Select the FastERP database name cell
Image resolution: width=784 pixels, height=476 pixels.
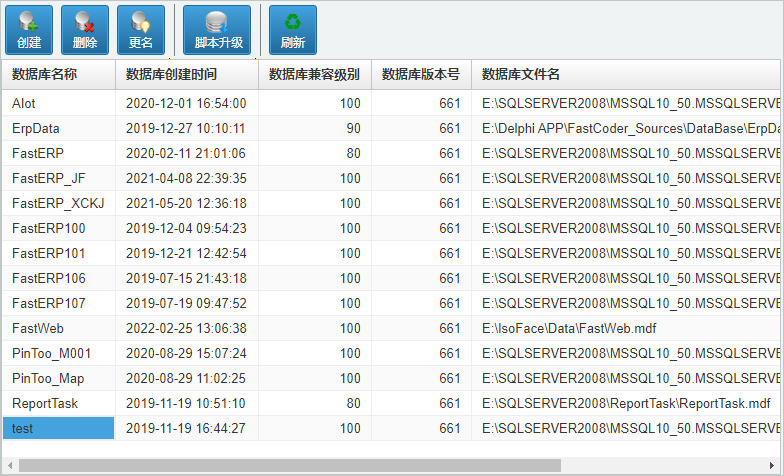58,154
